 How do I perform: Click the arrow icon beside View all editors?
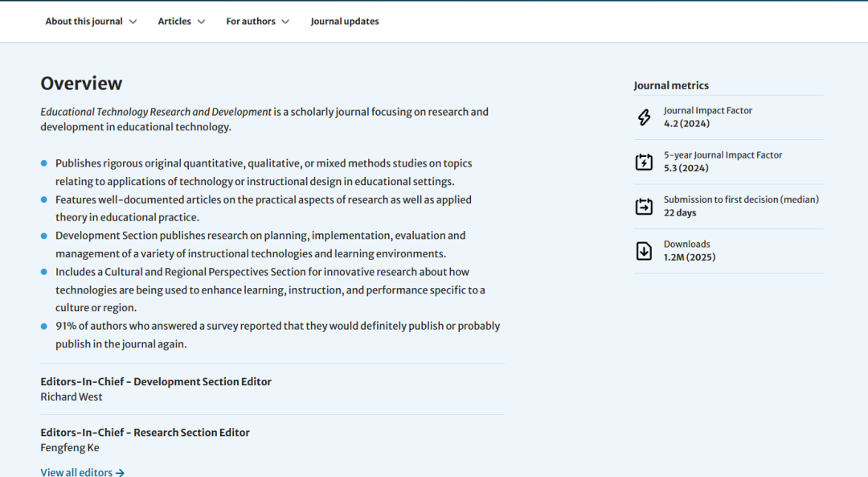click(x=120, y=473)
